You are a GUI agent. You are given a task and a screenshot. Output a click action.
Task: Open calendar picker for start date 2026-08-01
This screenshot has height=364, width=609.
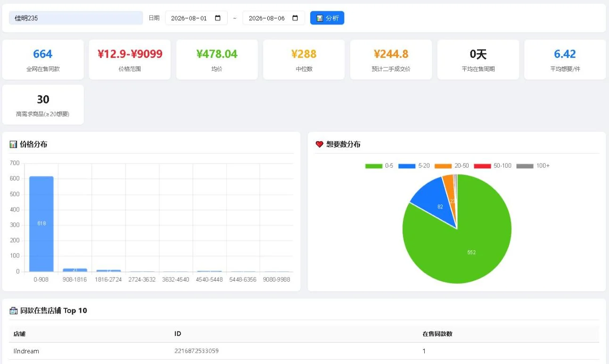[x=218, y=18]
